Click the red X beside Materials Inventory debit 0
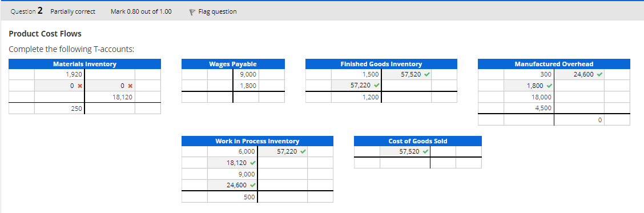Image resolution: width=644 pixels, height=213 pixels. [x=80, y=86]
